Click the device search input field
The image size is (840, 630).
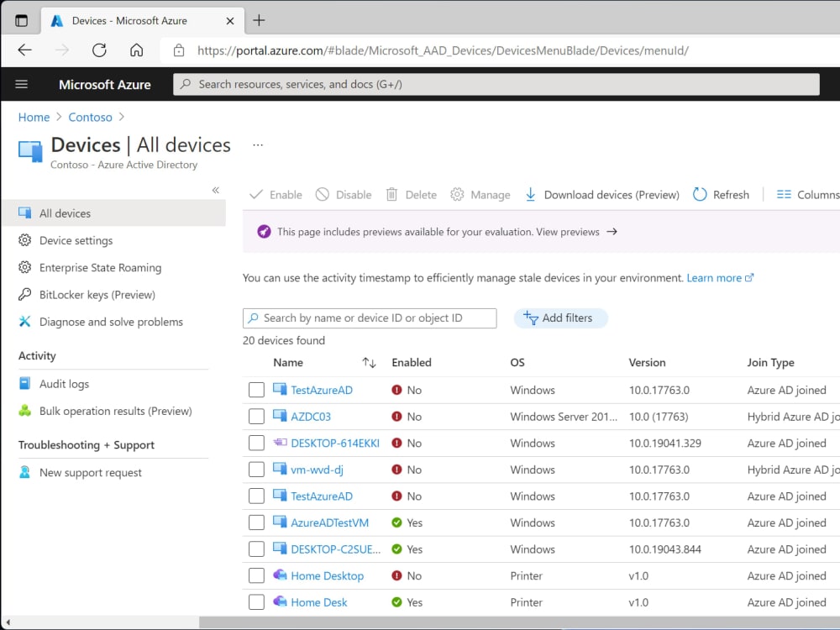370,318
